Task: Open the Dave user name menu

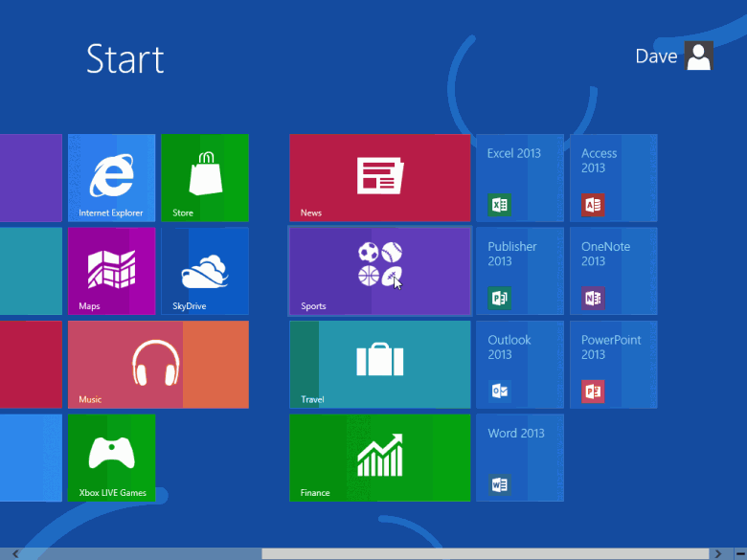Action: 656,56
